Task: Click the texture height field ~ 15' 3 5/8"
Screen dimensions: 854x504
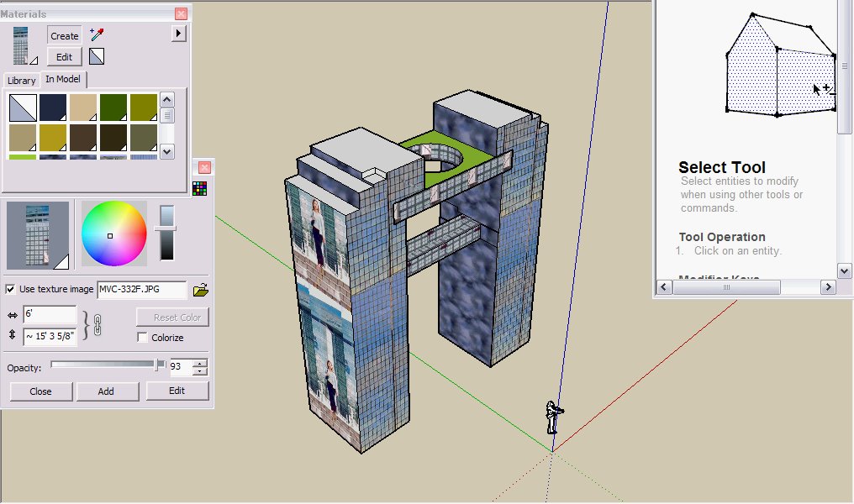Action: pos(50,336)
